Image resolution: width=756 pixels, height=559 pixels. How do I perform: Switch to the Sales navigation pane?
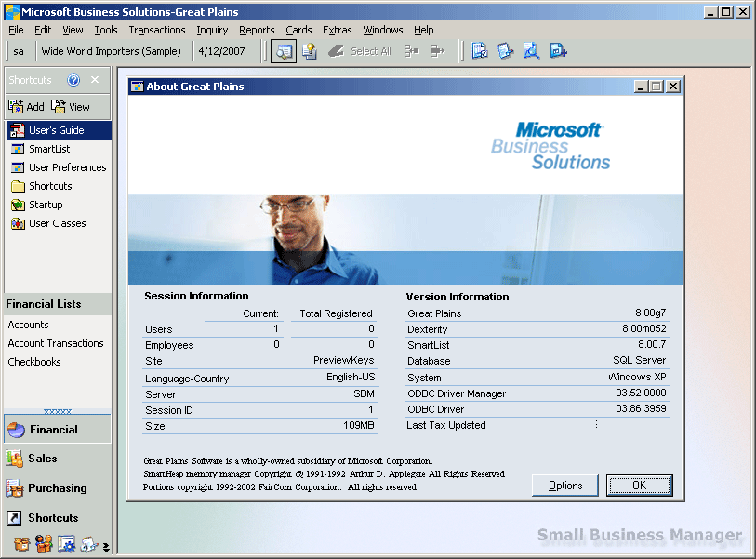(x=58, y=459)
